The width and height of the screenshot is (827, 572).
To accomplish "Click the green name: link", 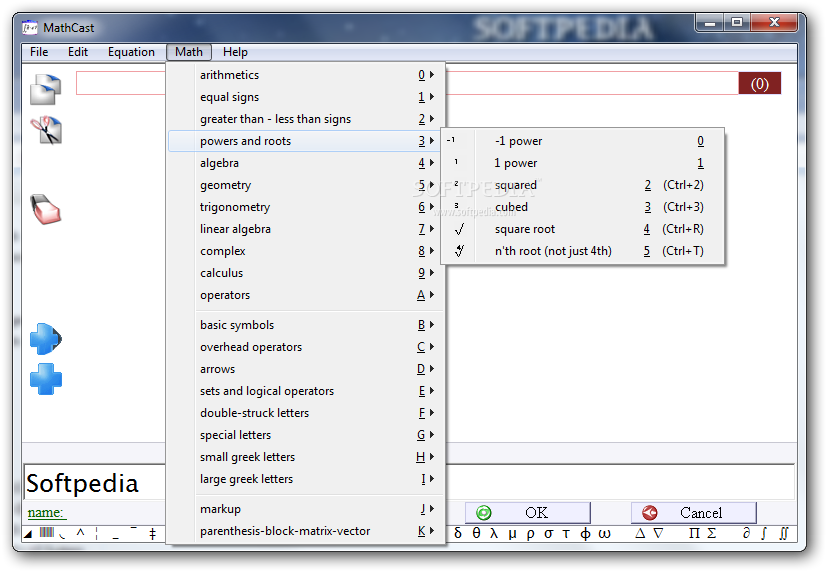I will pos(45,512).
